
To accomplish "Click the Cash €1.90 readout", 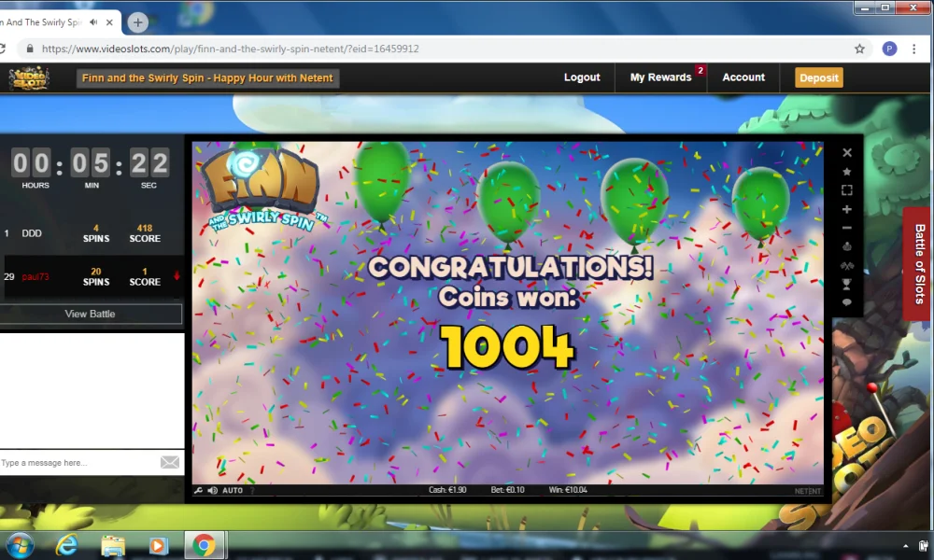I will click(447, 490).
